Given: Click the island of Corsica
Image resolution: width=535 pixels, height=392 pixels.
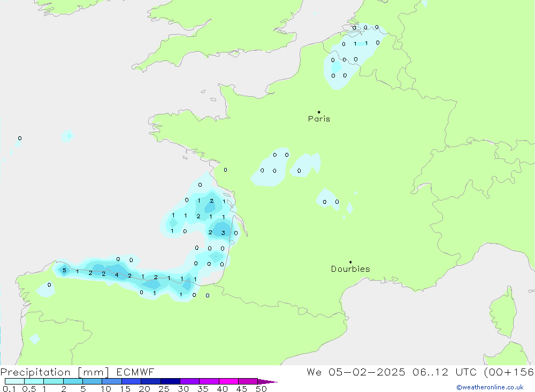Looking at the screenshot, I should pos(502,311).
